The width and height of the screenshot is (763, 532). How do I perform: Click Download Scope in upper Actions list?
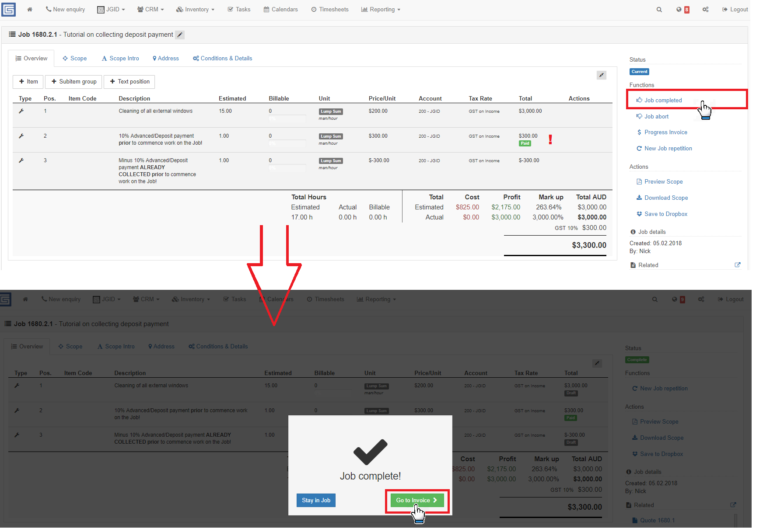(662, 198)
